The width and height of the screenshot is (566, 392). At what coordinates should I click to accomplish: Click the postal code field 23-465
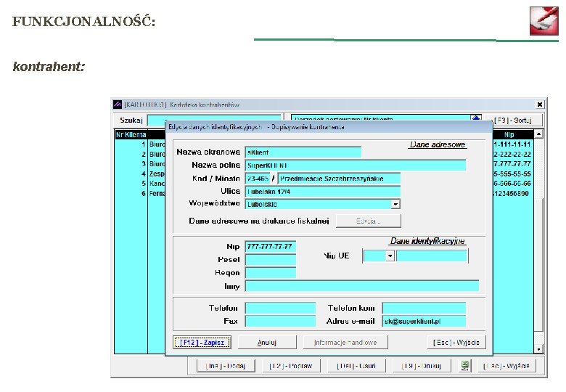(x=258, y=179)
